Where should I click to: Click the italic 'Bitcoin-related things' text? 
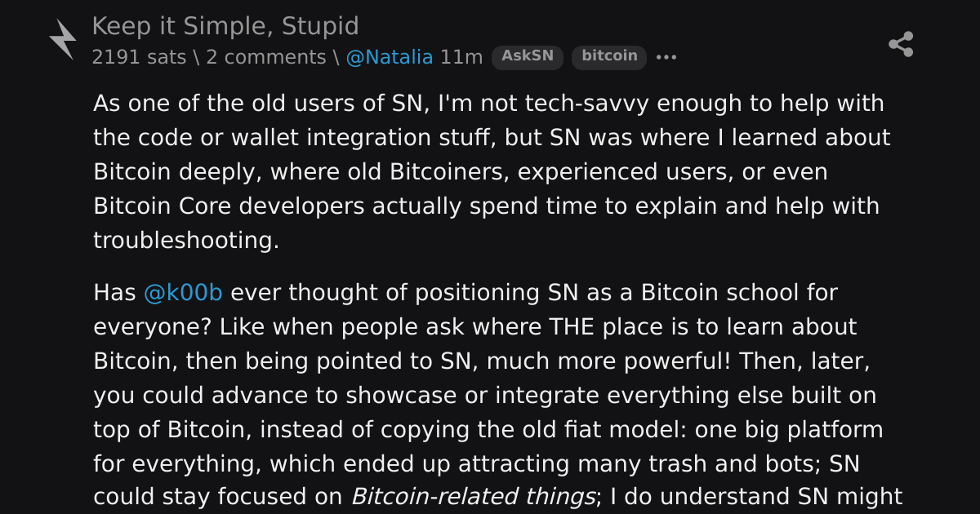[x=473, y=497]
